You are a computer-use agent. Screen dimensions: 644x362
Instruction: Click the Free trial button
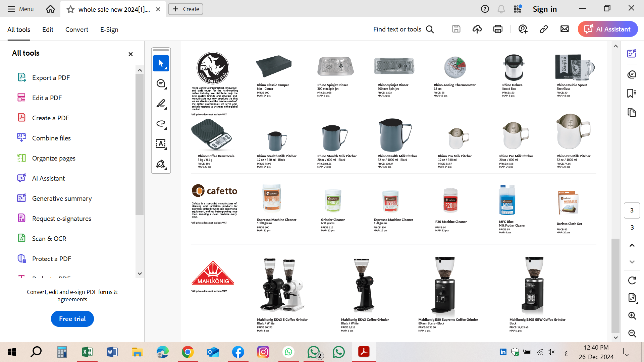point(72,319)
